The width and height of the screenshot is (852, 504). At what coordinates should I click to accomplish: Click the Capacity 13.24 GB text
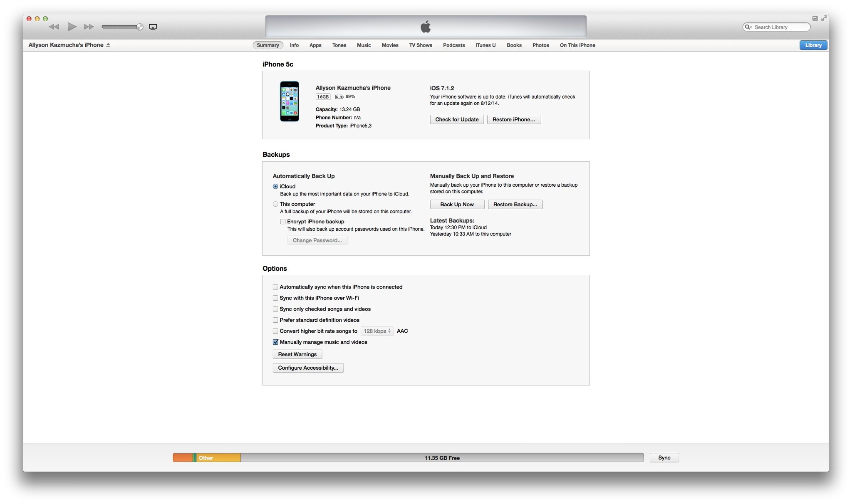338,109
